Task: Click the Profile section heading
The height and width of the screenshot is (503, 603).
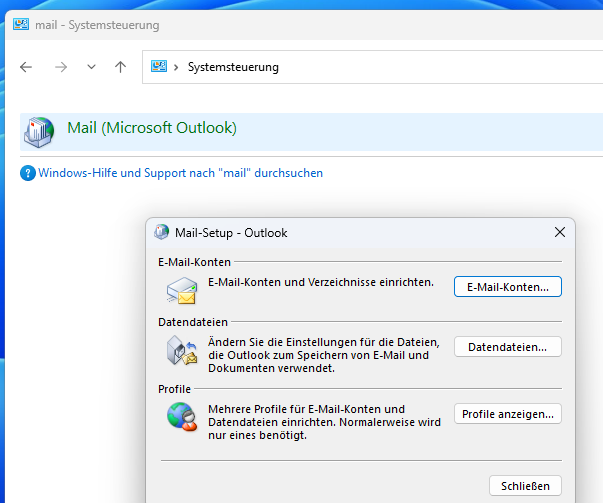Action: (174, 389)
